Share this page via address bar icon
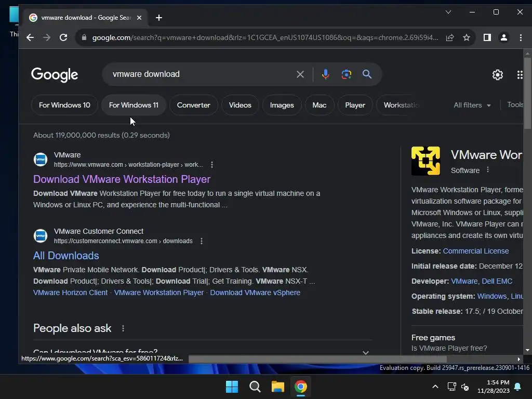The width and height of the screenshot is (532, 399). pyautogui.click(x=450, y=37)
